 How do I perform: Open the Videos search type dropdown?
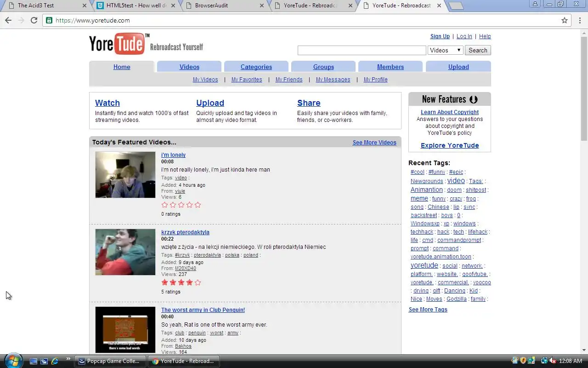click(446, 50)
